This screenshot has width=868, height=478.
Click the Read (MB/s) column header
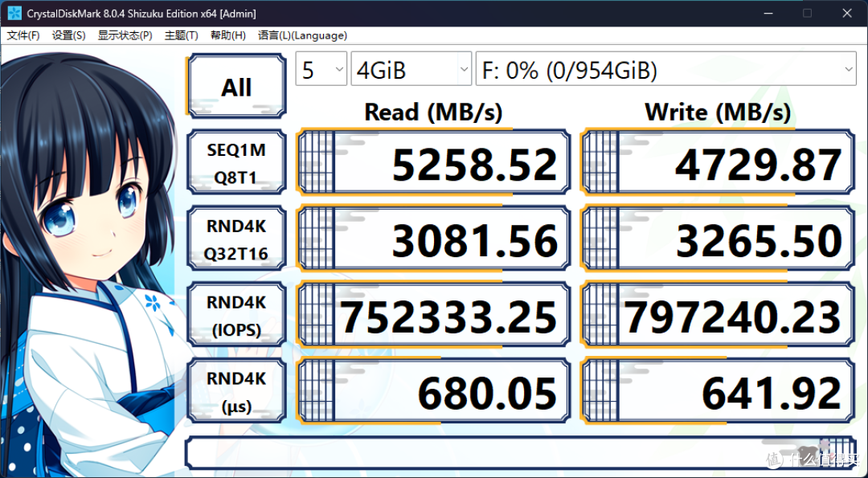coord(433,112)
